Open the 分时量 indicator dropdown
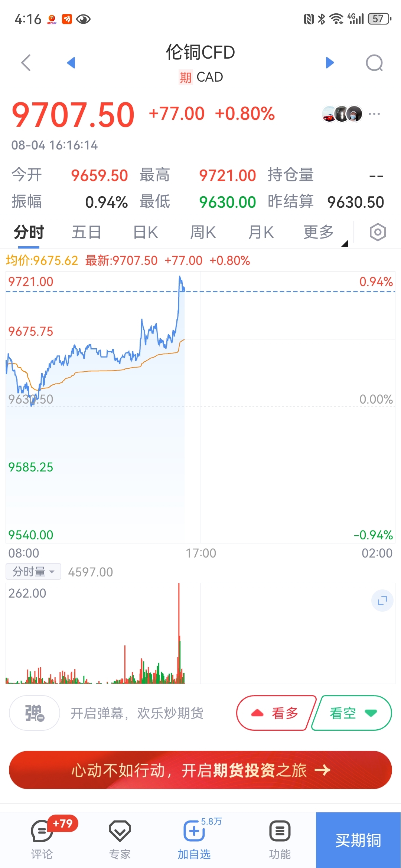This screenshot has width=401, height=868. coord(33,572)
